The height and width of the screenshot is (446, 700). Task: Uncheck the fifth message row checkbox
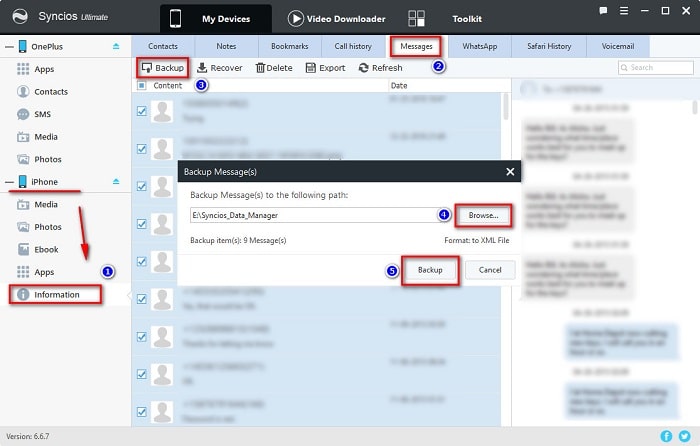coord(142,261)
